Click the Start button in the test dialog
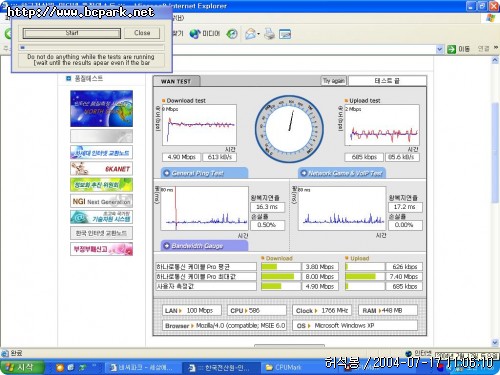500x375 pixels. (x=72, y=33)
